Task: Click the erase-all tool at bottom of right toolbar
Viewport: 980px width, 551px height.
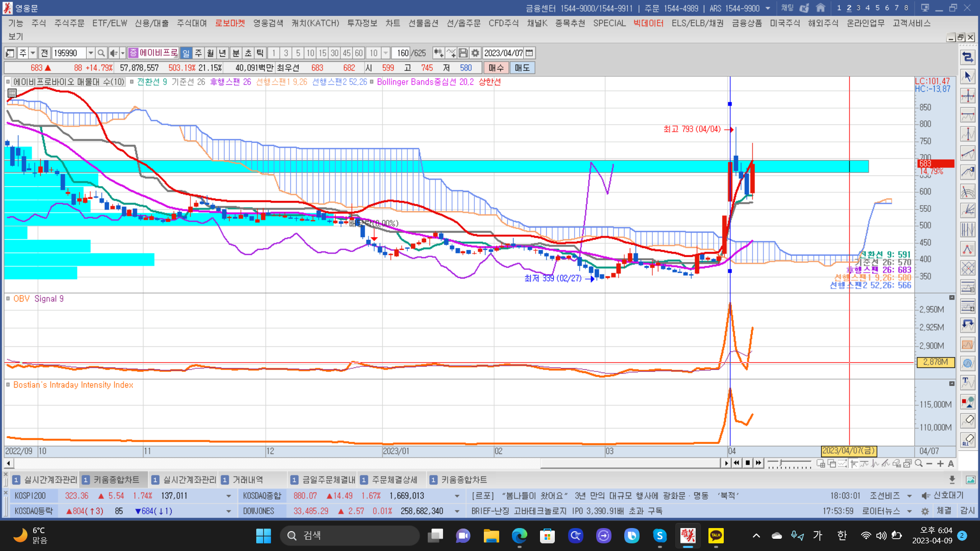Action: [x=968, y=440]
